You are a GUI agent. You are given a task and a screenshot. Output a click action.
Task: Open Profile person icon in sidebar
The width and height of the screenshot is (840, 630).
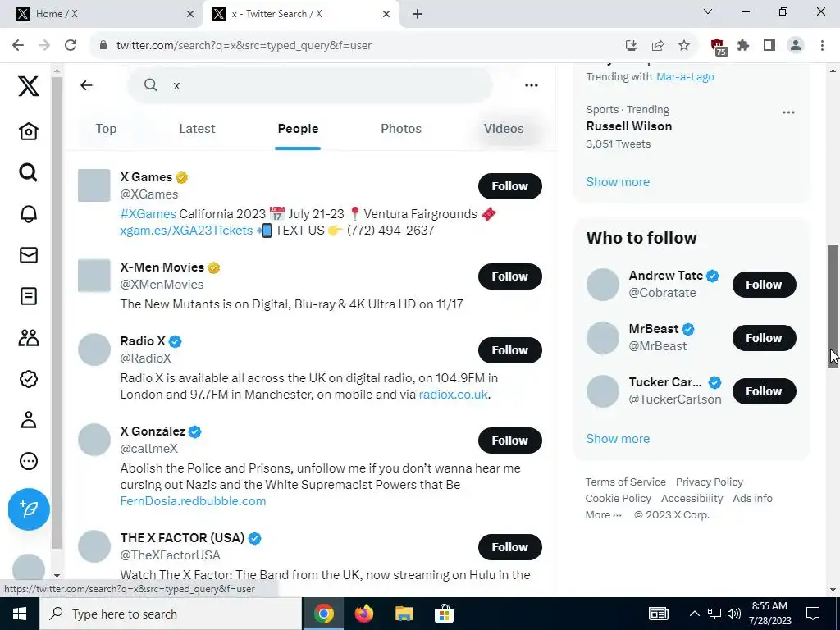click(29, 420)
